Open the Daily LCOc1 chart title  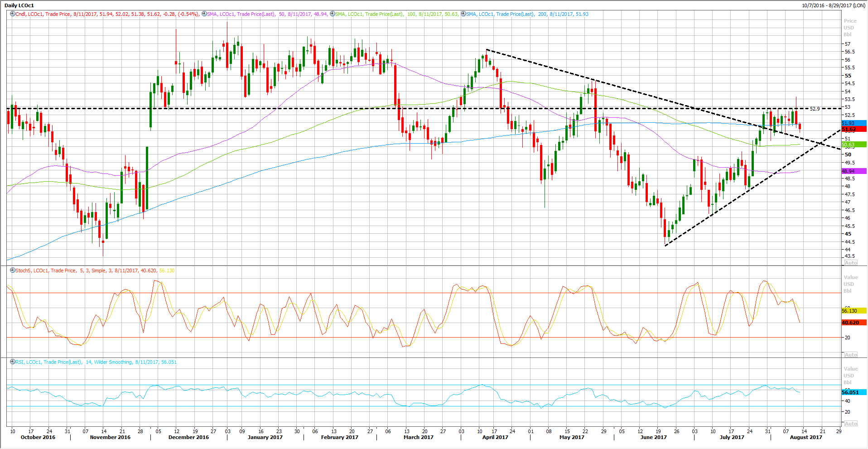(19, 5)
